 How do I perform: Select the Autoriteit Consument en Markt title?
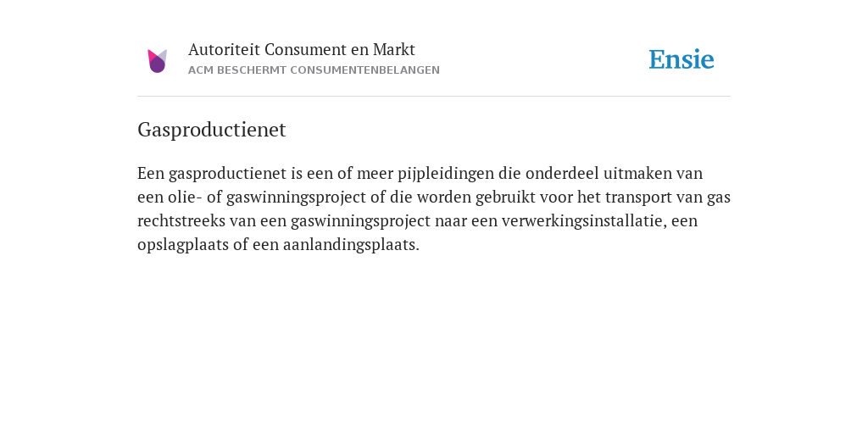point(301,49)
